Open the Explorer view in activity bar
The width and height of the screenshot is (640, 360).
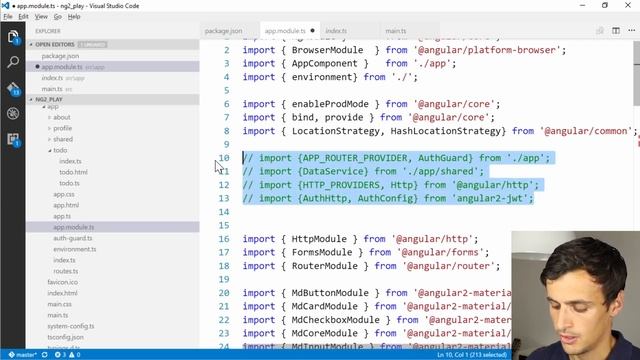[x=13, y=37]
